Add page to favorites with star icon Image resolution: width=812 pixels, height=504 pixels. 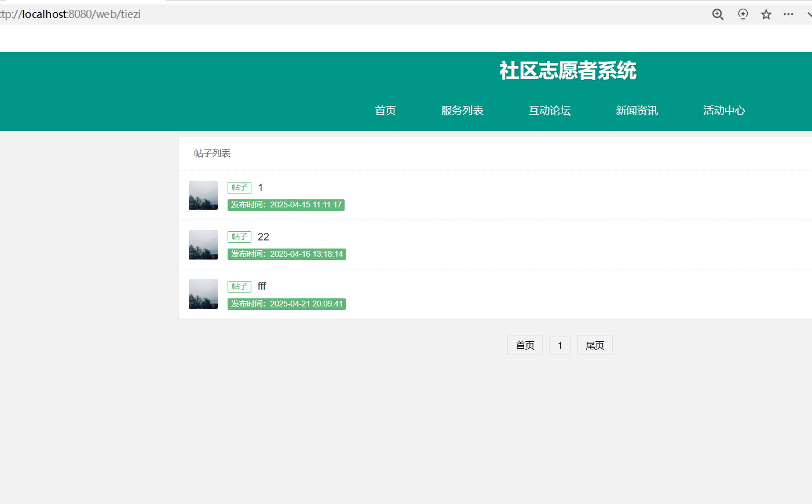pyautogui.click(x=766, y=14)
